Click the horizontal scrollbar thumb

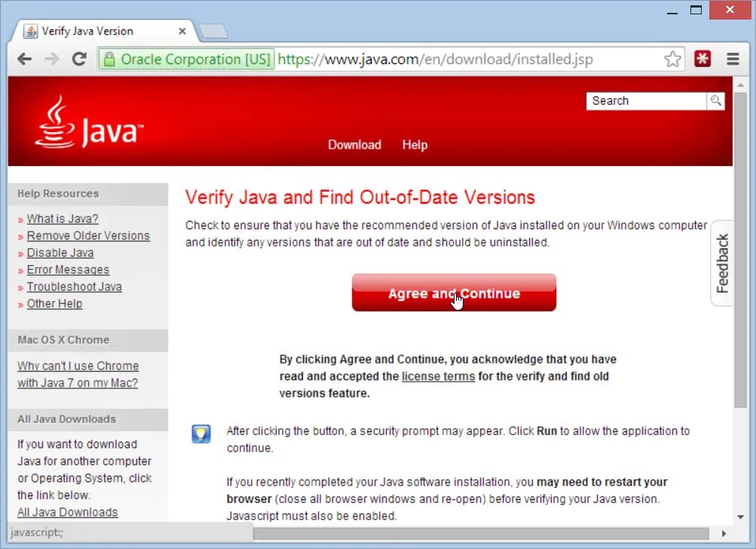[x=481, y=533]
